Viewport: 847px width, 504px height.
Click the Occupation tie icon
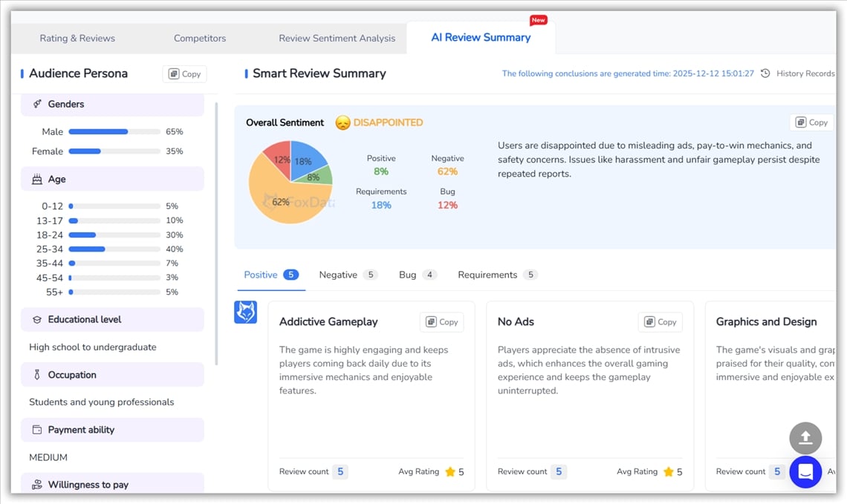click(37, 375)
